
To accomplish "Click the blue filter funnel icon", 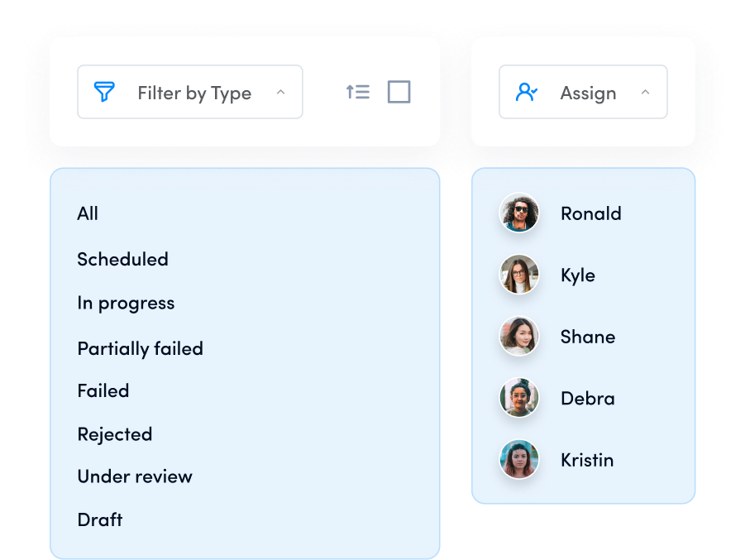I will click(x=103, y=92).
